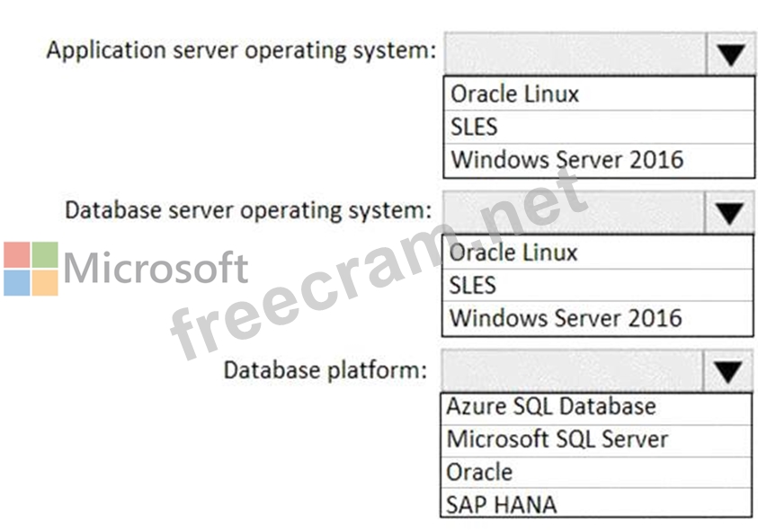Viewport: 758px width, 532px height.
Task: Open the Database server operating system dropdown arrow
Action: click(x=729, y=213)
